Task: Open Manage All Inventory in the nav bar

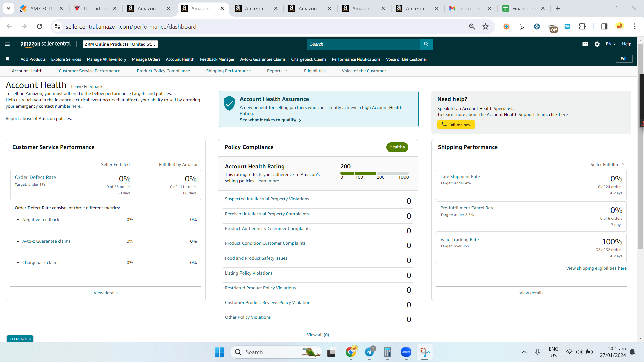Action: [x=106, y=59]
